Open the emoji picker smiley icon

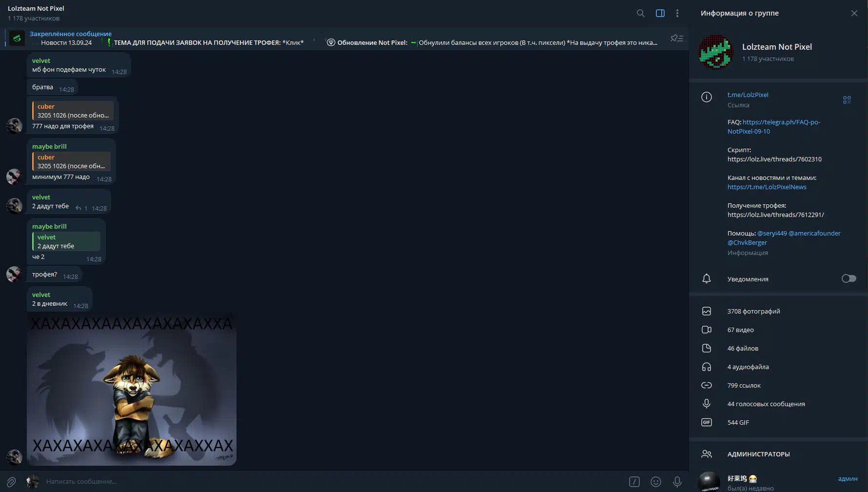656,482
